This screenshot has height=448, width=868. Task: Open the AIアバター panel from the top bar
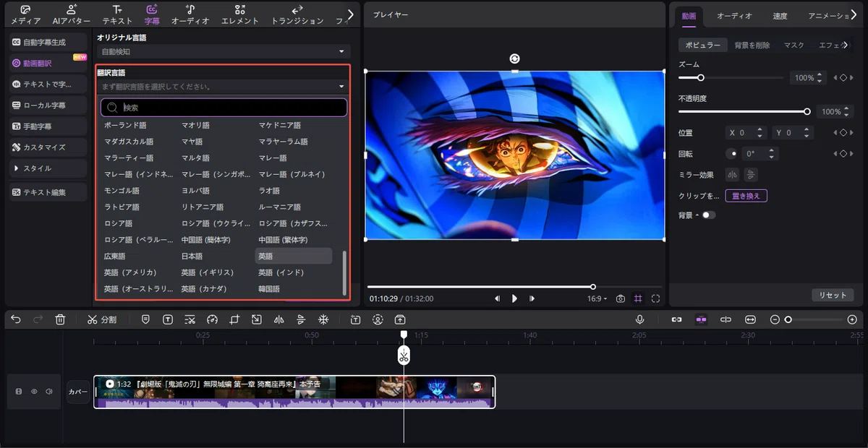click(x=69, y=14)
